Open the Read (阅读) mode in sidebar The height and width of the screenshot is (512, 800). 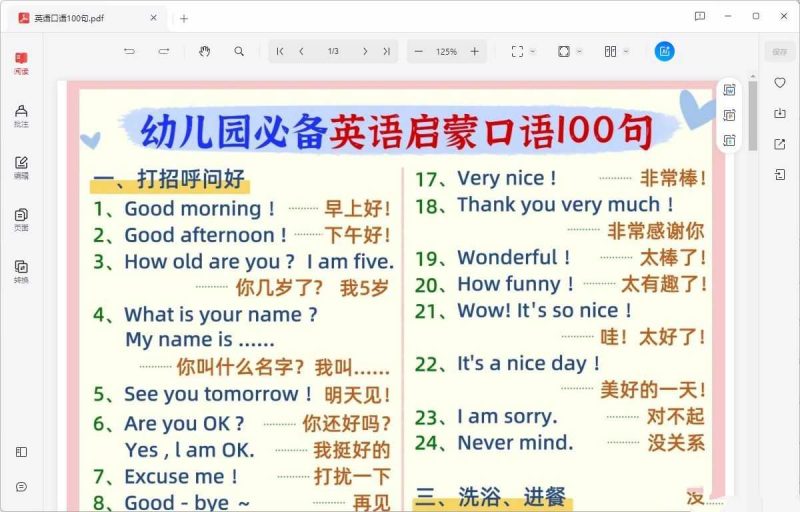[x=21, y=63]
